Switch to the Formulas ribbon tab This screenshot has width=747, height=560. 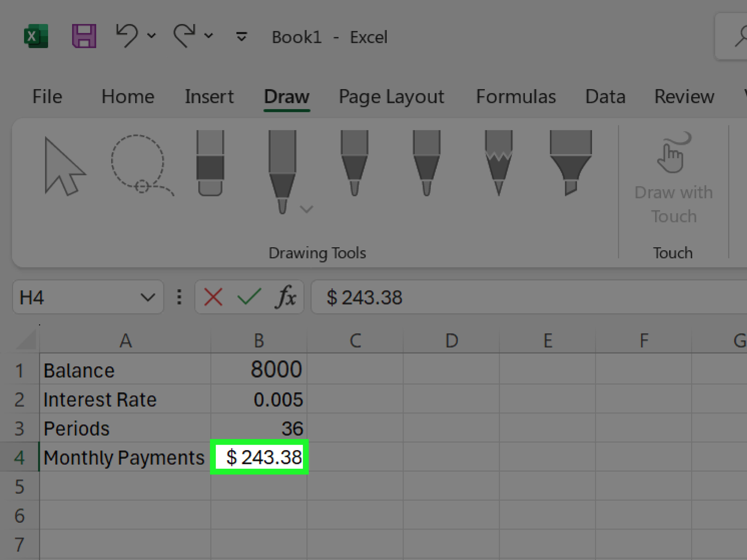point(516,97)
